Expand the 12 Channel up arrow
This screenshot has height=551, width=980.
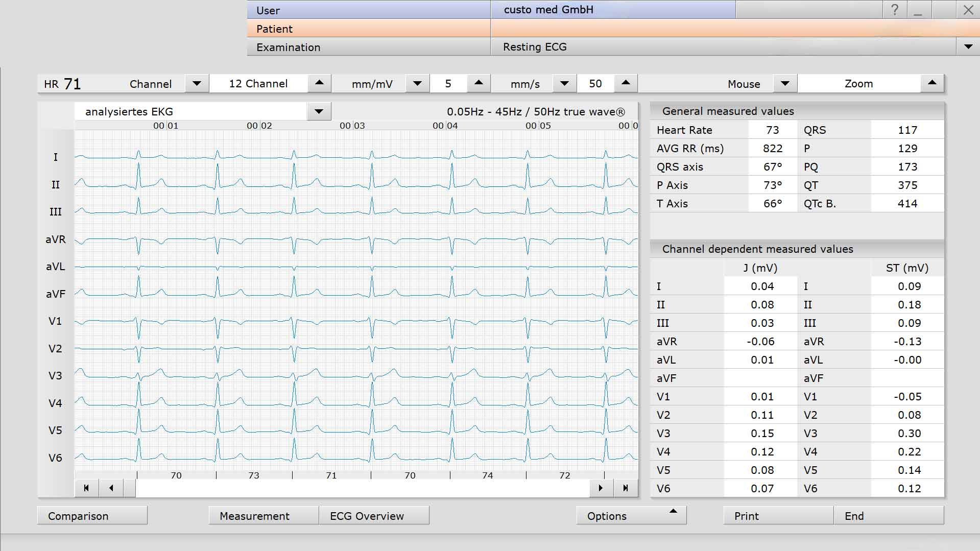(x=319, y=84)
